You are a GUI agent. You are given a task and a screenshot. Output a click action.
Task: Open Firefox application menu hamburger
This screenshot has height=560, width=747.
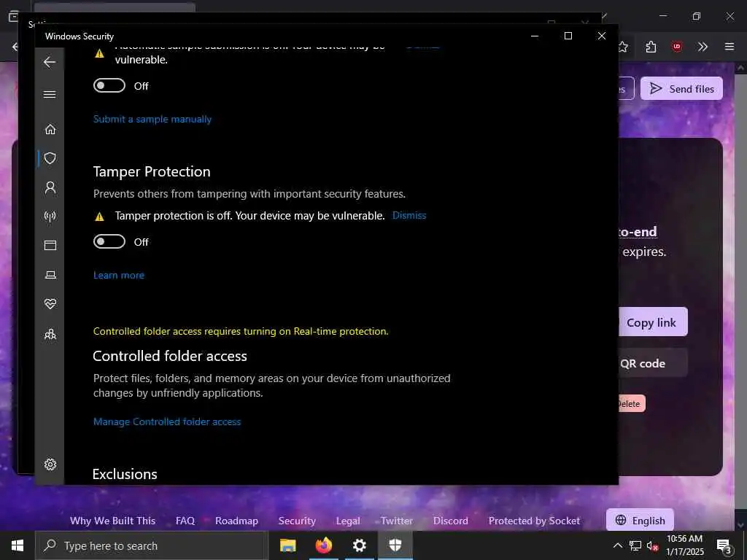pyautogui.click(x=729, y=47)
